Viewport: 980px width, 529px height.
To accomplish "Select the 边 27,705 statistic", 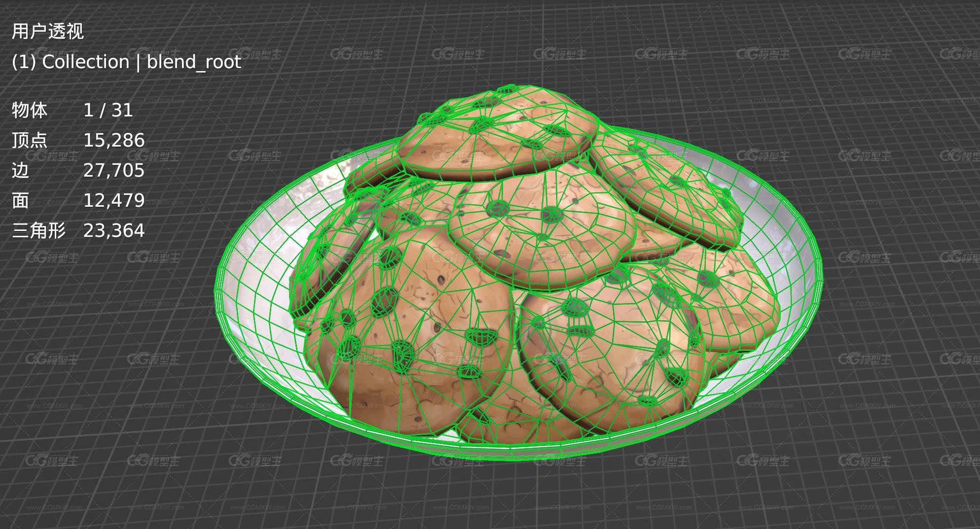I will pos(78,170).
